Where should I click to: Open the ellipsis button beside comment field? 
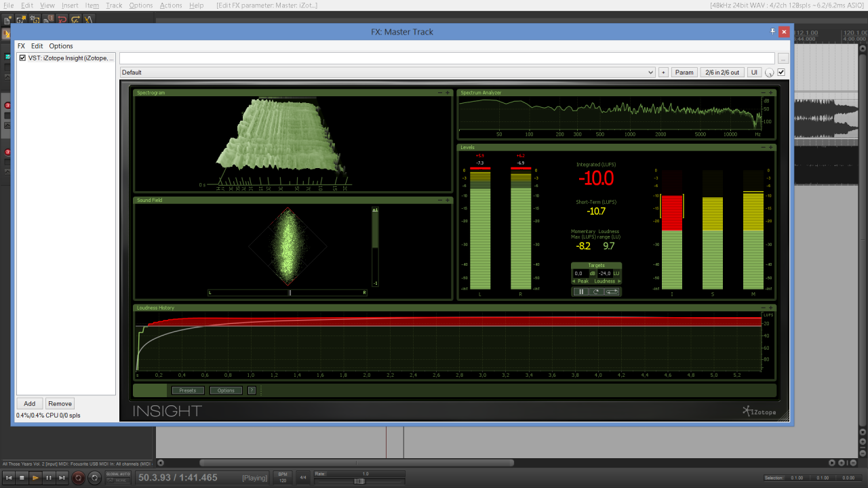point(783,58)
